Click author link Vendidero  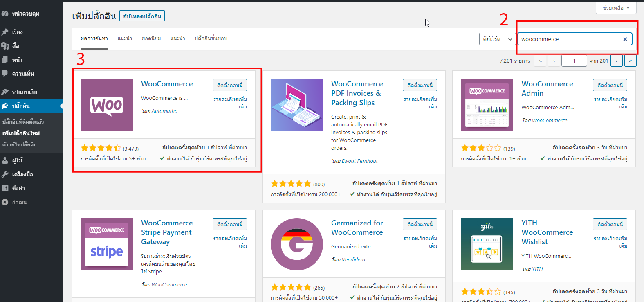point(354,260)
